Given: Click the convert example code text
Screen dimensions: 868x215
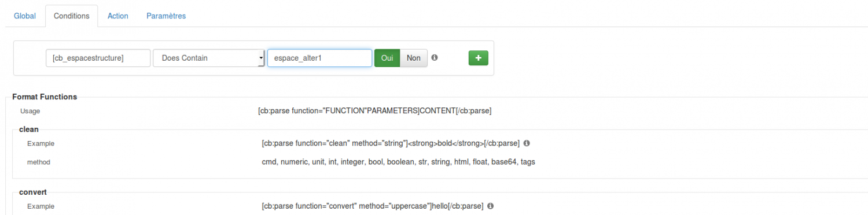Looking at the screenshot, I should click(x=373, y=206).
